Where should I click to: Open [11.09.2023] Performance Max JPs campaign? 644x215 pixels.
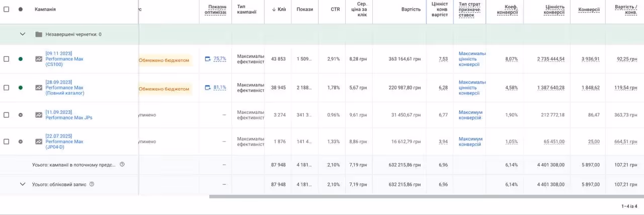[69, 115]
